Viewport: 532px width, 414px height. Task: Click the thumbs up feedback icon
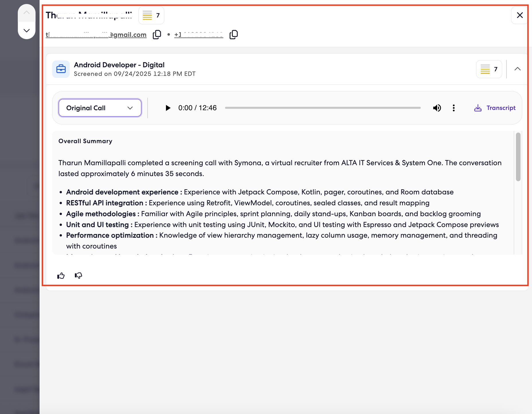[x=61, y=276]
